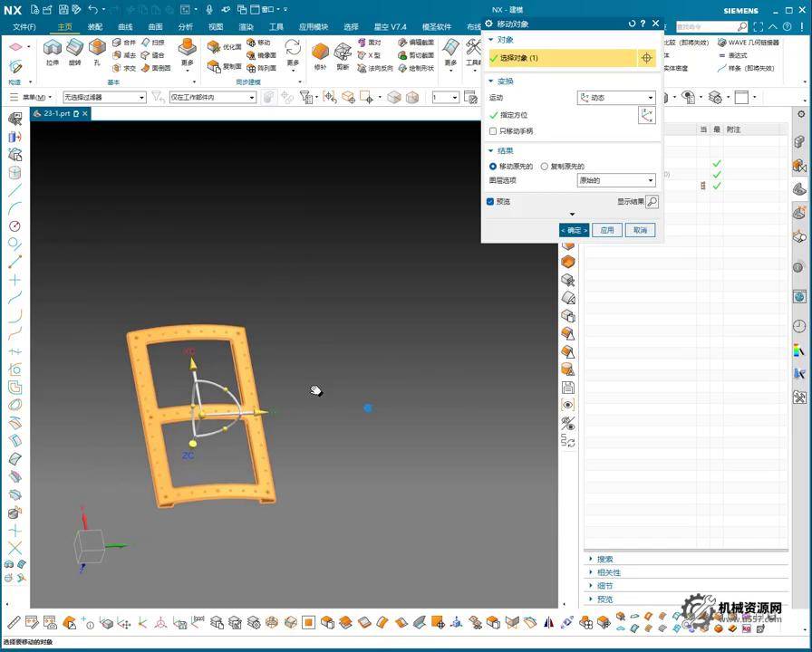Click the 镜像面 (Mirror Face) tool
This screenshot has height=652, width=812.
pos(260,55)
